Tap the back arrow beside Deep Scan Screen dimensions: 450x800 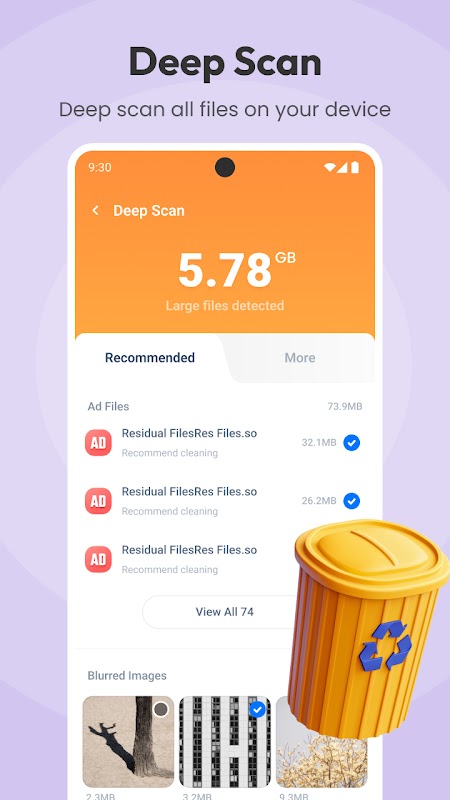(95, 211)
